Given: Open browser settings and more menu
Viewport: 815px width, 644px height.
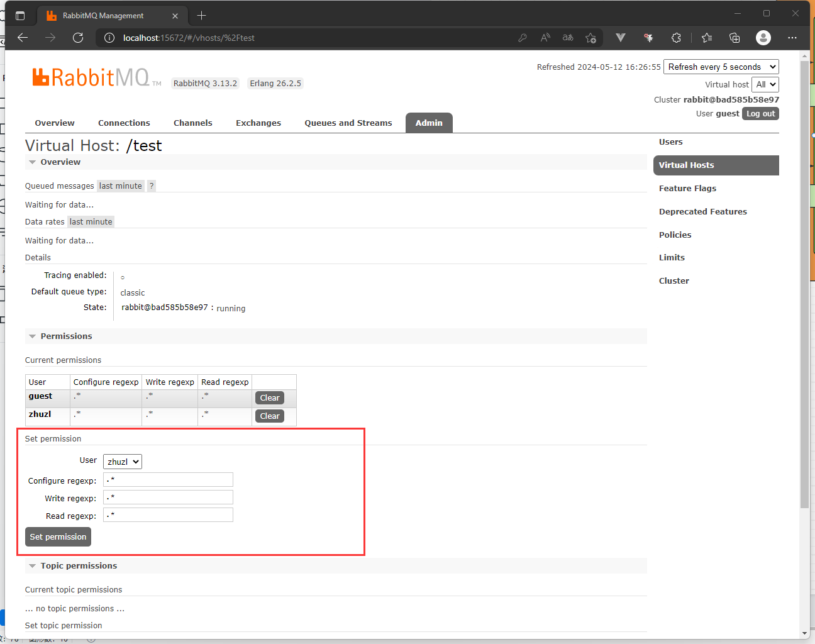Looking at the screenshot, I should pyautogui.click(x=792, y=38).
